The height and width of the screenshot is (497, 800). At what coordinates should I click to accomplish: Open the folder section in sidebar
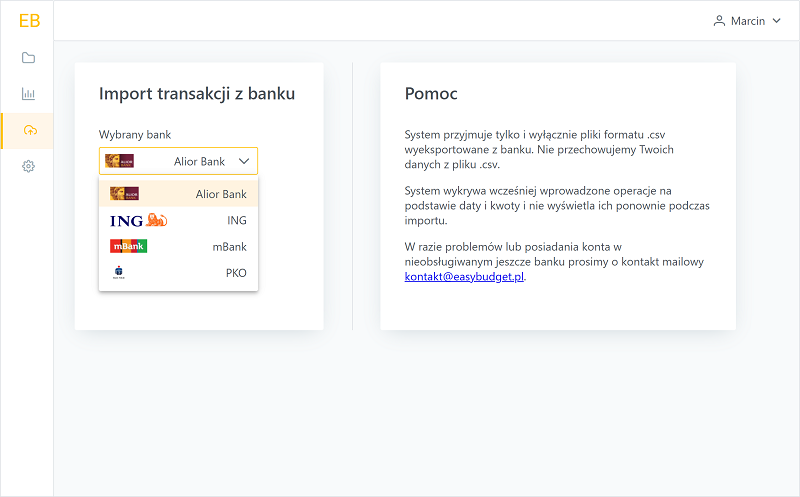tap(29, 58)
